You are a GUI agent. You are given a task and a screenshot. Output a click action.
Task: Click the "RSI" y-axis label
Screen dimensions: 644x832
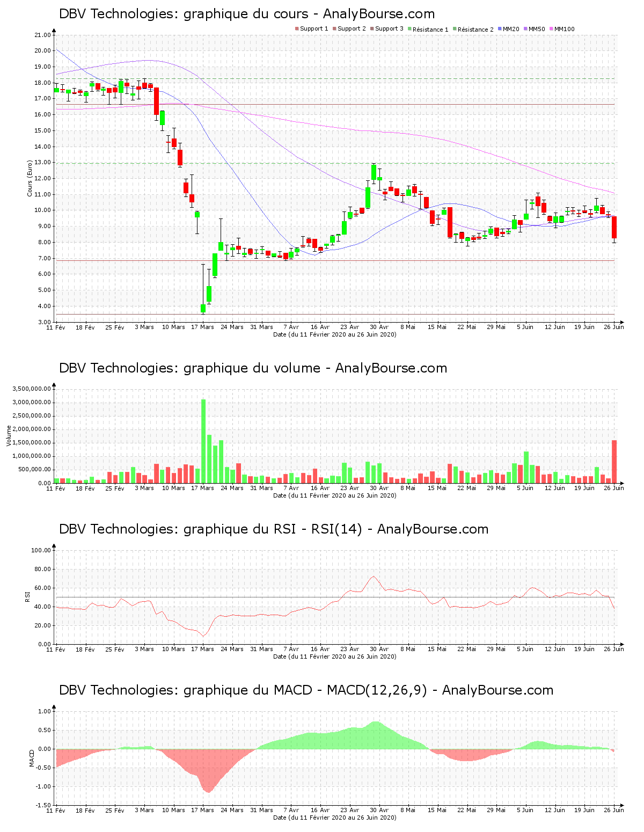point(27,597)
